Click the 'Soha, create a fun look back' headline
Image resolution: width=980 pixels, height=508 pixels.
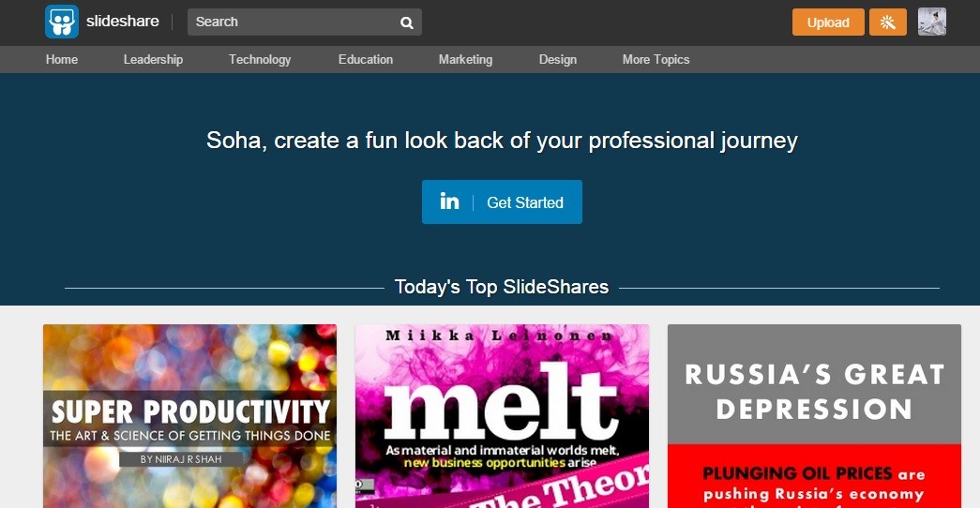click(x=502, y=141)
